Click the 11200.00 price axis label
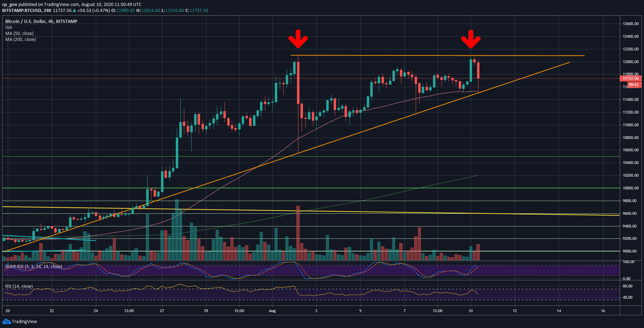The image size is (644, 328). [x=631, y=112]
